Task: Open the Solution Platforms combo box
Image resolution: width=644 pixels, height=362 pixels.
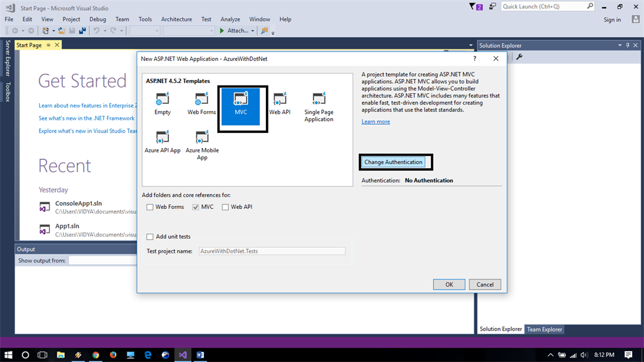Action: (189, 30)
